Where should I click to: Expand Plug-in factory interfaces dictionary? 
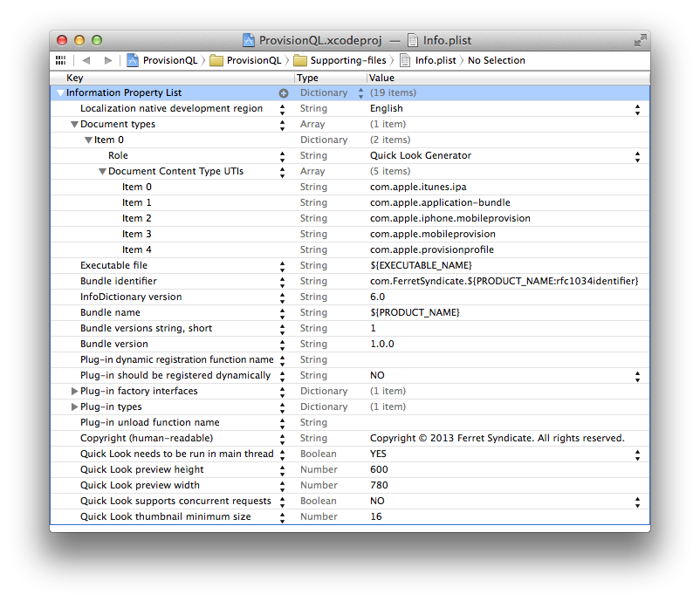pos(74,391)
